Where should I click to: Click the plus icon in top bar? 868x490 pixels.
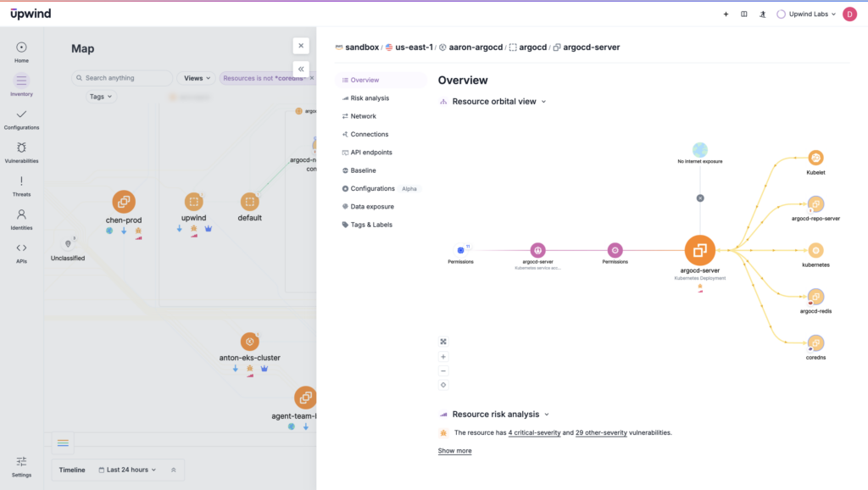726,14
